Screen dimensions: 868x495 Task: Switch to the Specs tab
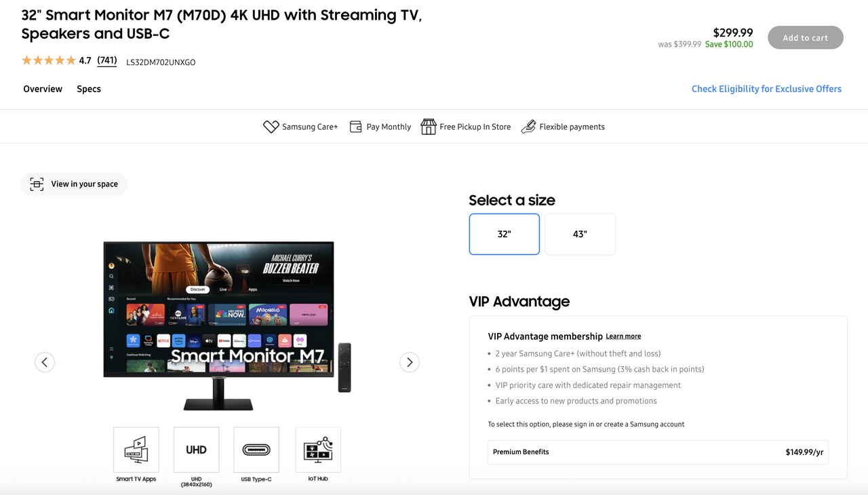pos(89,89)
